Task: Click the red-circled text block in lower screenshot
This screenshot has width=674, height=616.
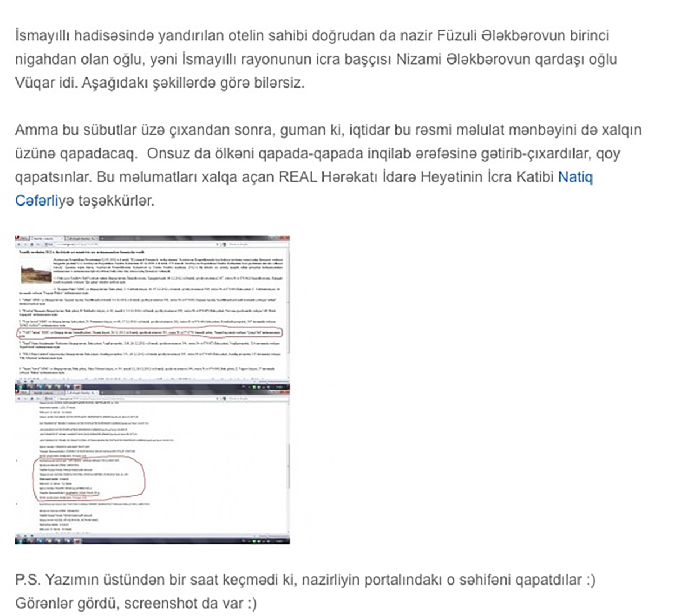Action: click(90, 478)
